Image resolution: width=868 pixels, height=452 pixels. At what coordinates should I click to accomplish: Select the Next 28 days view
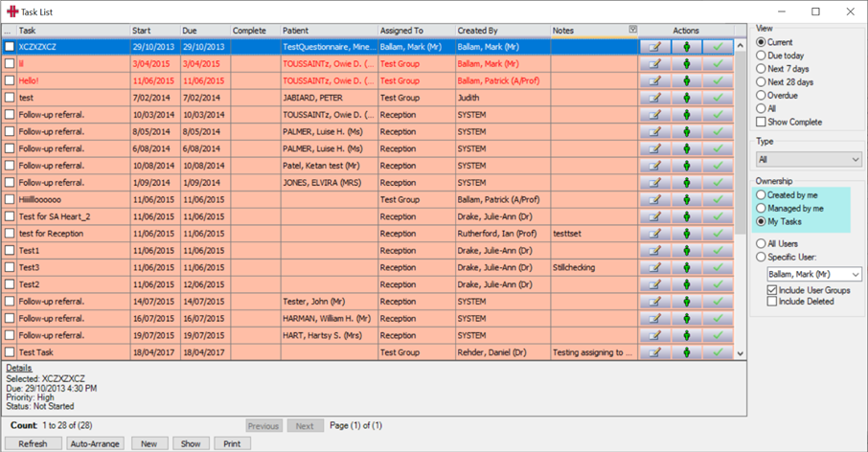pos(761,82)
